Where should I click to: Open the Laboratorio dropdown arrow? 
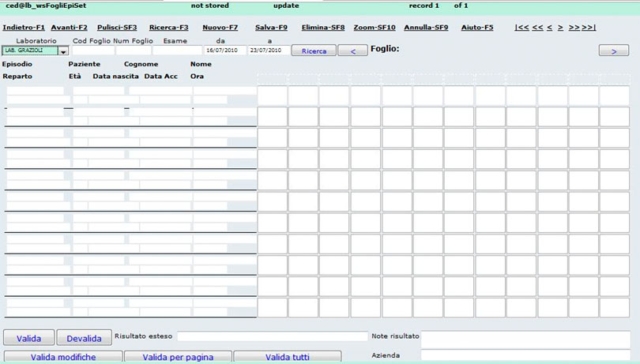(x=63, y=51)
